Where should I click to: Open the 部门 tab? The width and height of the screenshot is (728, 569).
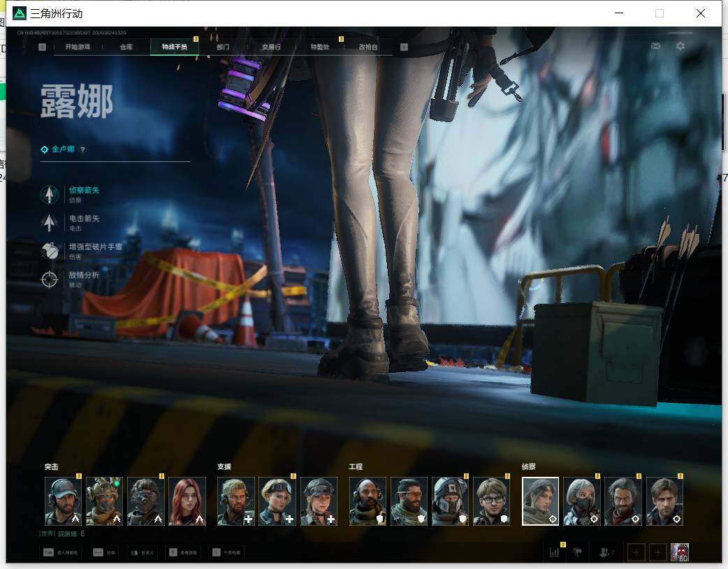point(223,47)
